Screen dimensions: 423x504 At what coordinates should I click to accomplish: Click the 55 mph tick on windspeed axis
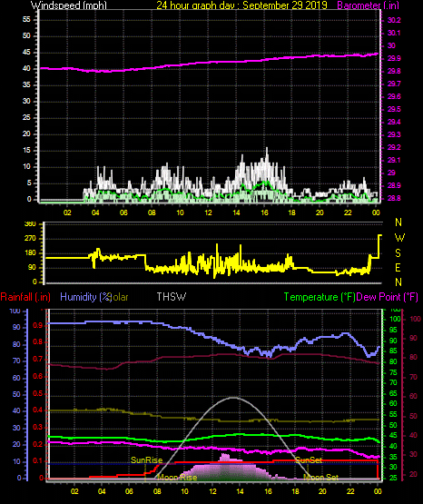pyautogui.click(x=26, y=20)
